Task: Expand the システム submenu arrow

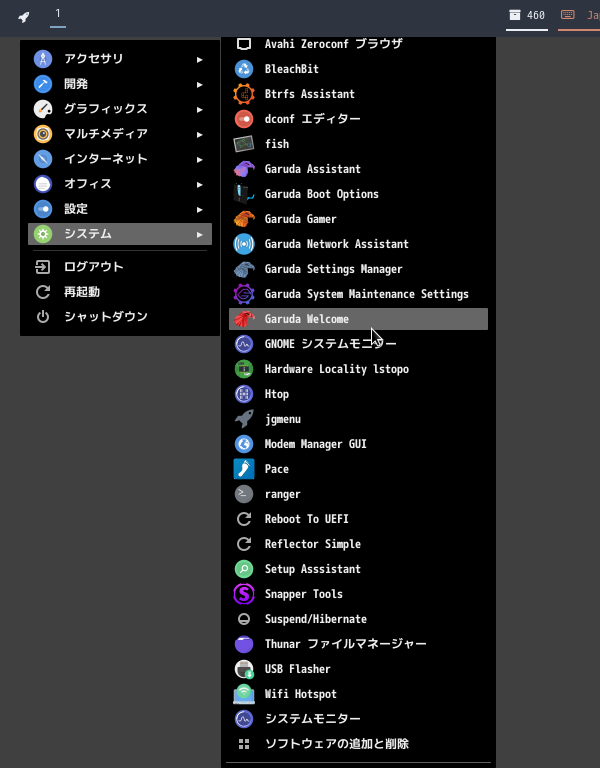Action: (200, 235)
